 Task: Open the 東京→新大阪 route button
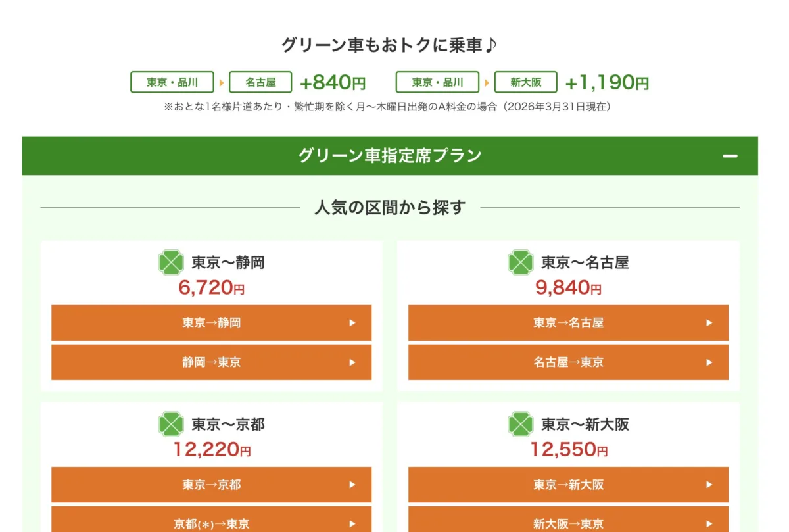[x=568, y=485]
